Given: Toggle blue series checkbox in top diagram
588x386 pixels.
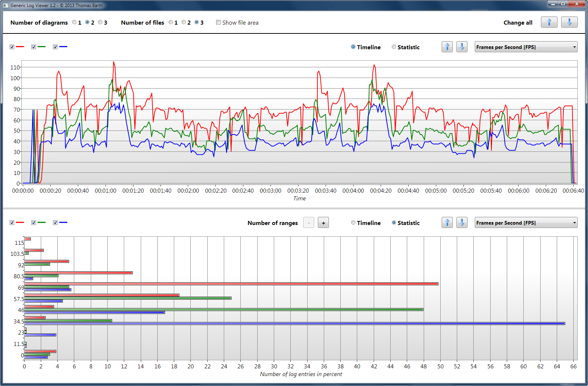Looking at the screenshot, I should pyautogui.click(x=55, y=47).
